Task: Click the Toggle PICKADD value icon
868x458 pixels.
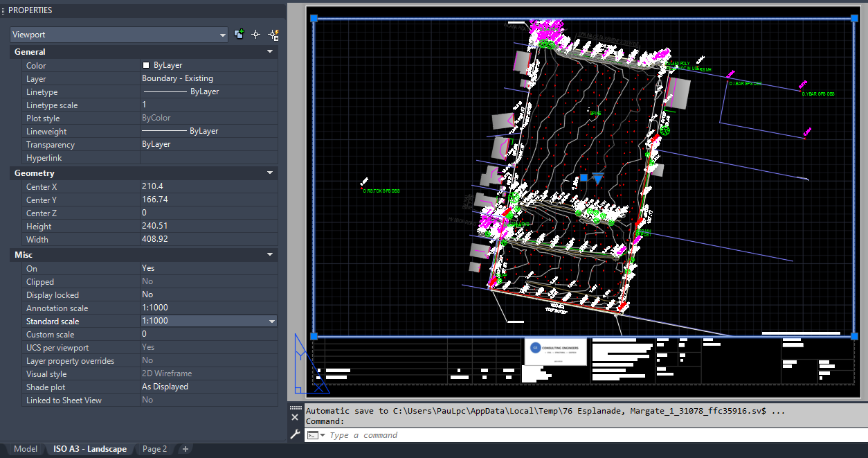Action: 239,34
